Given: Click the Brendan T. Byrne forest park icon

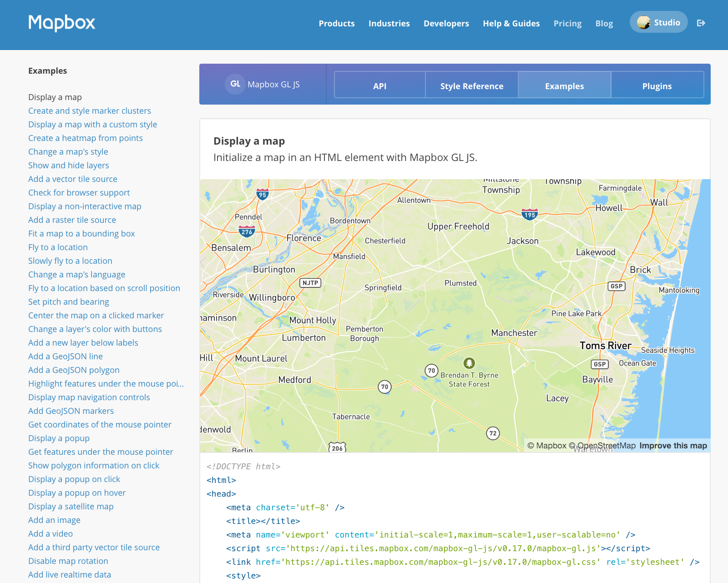Looking at the screenshot, I should click(469, 363).
